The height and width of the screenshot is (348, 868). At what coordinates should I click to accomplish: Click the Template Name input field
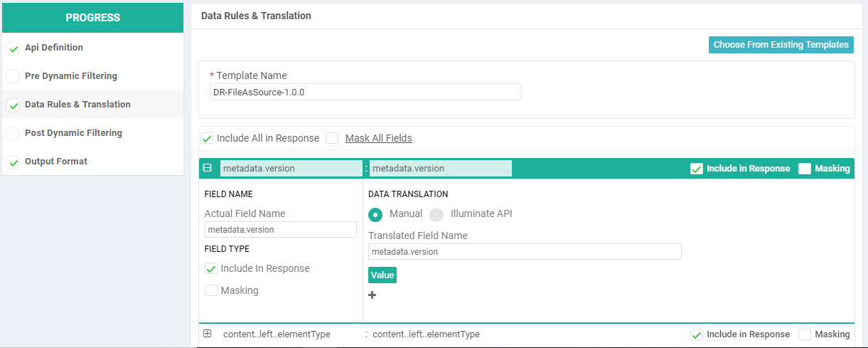point(365,92)
